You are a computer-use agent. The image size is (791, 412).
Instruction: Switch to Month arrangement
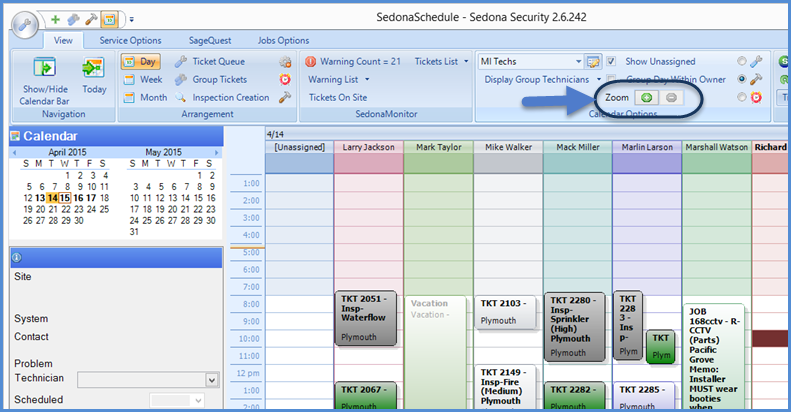146,97
